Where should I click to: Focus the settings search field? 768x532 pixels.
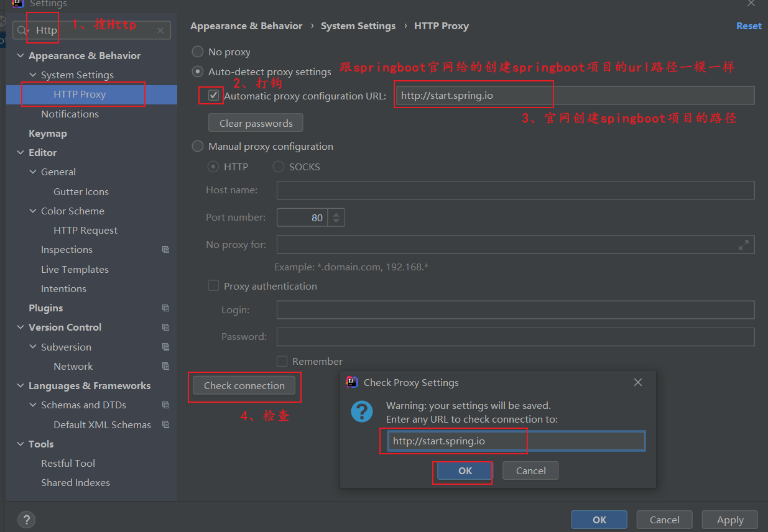pos(91,30)
